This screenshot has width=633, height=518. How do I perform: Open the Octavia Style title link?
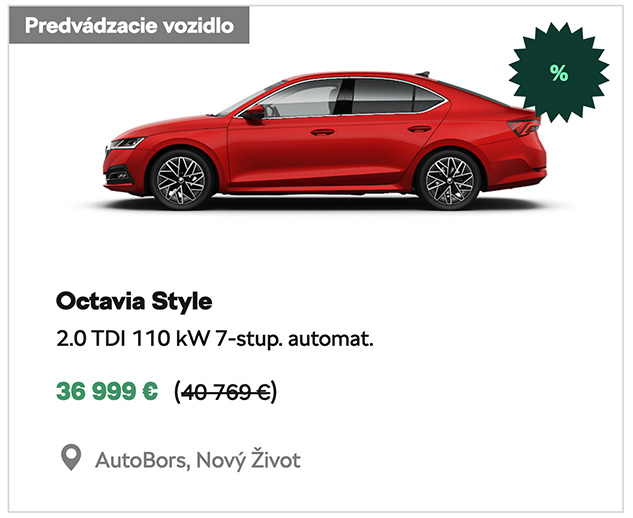134,301
